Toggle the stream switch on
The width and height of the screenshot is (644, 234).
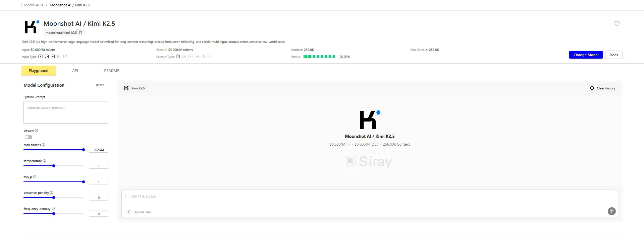(x=29, y=137)
